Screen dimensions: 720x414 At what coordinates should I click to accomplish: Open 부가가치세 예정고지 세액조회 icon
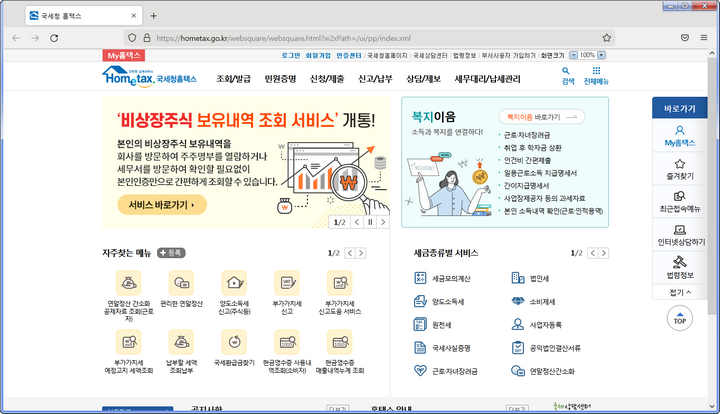(x=129, y=342)
